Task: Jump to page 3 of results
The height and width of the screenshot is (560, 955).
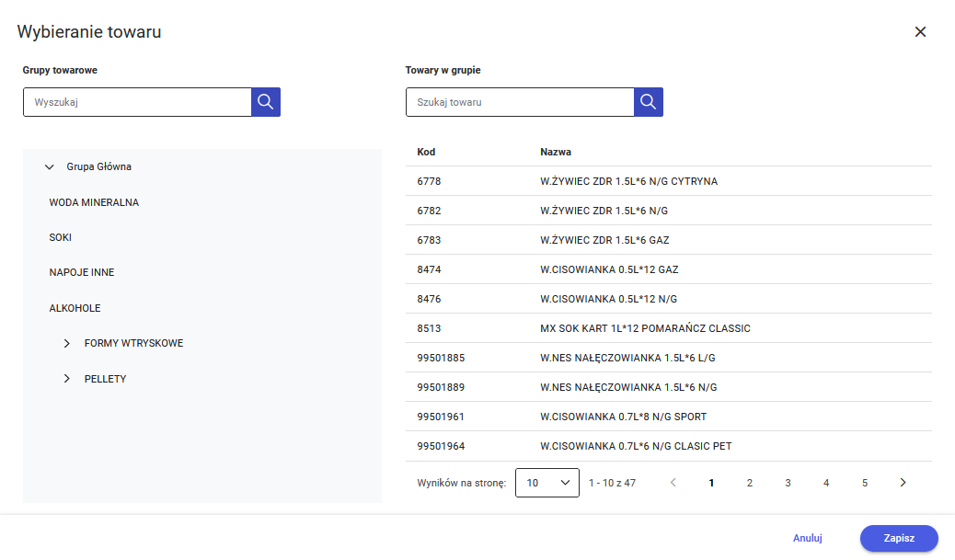Action: click(x=788, y=483)
